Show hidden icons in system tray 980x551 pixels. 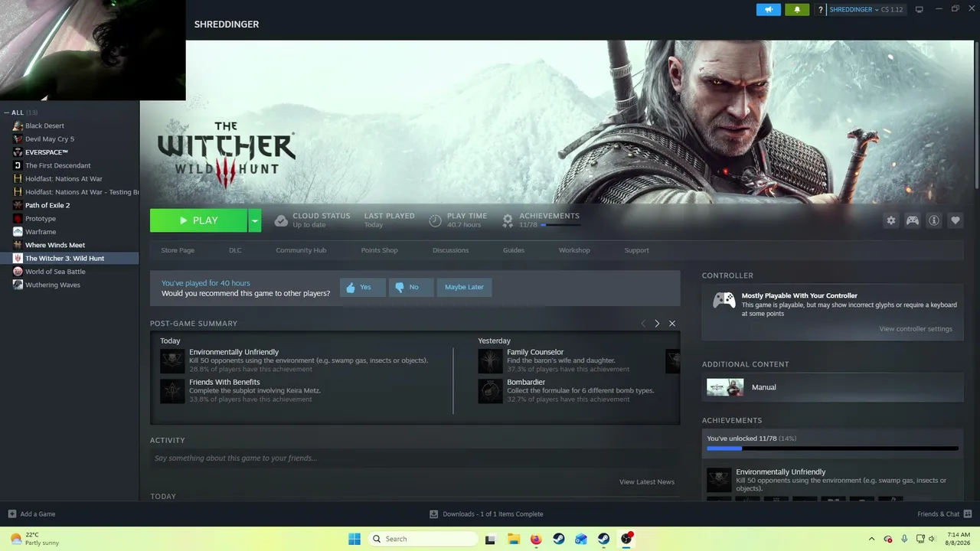[x=871, y=539]
